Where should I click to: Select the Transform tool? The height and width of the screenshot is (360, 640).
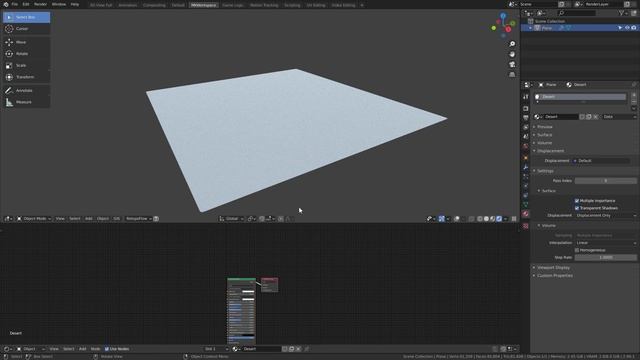tap(27, 77)
